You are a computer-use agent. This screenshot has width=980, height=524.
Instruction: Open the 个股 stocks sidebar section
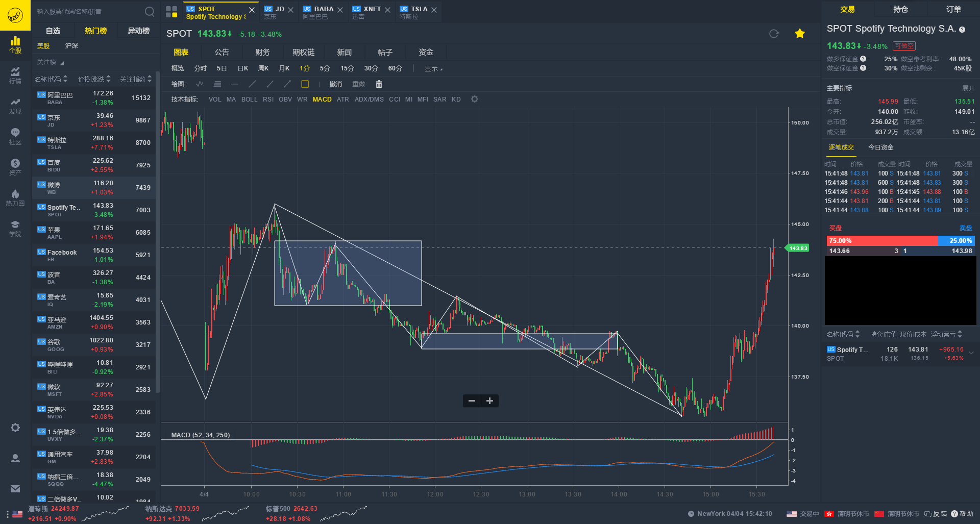point(15,45)
